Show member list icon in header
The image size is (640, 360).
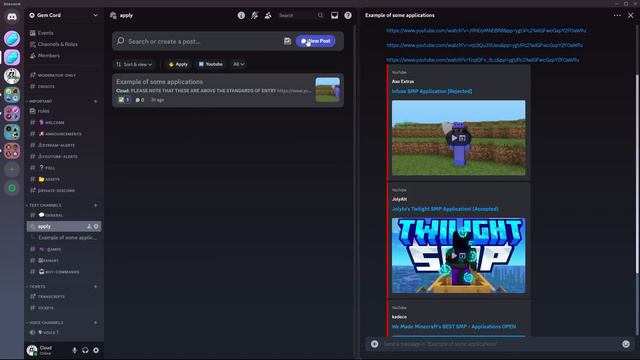(x=268, y=16)
